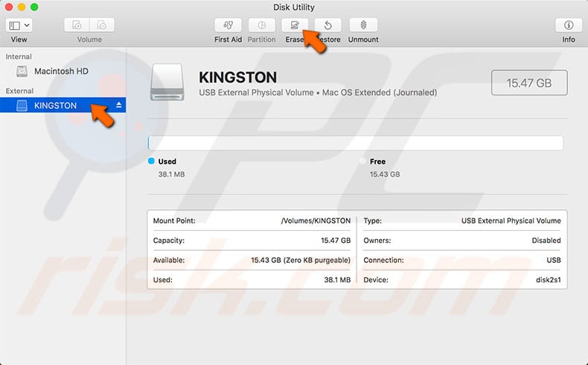
Task: Zoom the Disk Utility window with green button
Action: (x=34, y=7)
